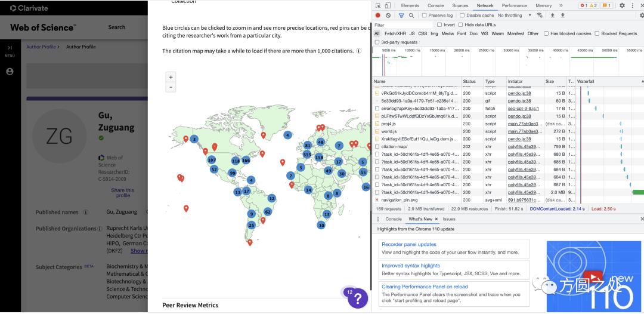Show info icon beside Published Organizations
644x314 pixels.
pos(100,229)
